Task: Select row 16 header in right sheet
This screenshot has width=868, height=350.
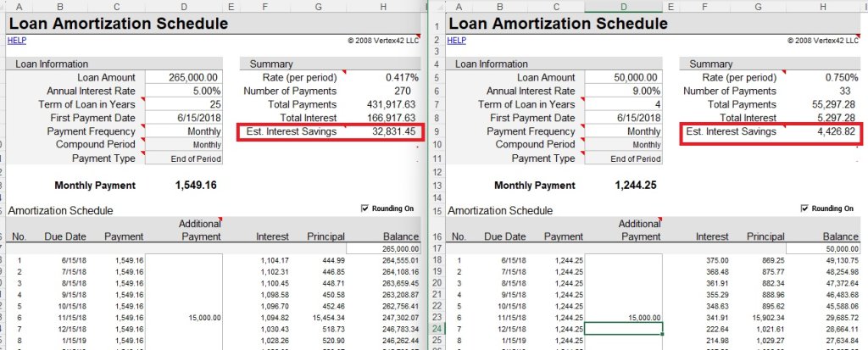Action: click(437, 236)
